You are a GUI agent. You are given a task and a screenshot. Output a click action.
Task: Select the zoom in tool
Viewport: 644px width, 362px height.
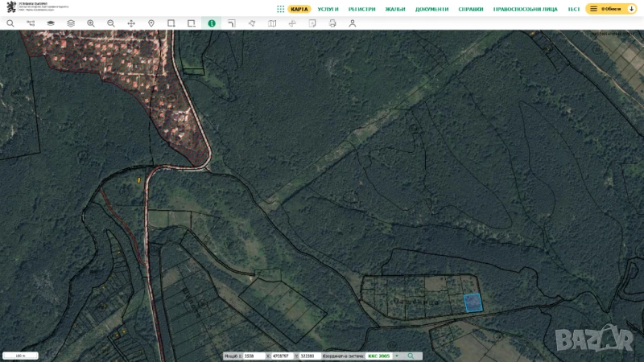click(x=91, y=23)
